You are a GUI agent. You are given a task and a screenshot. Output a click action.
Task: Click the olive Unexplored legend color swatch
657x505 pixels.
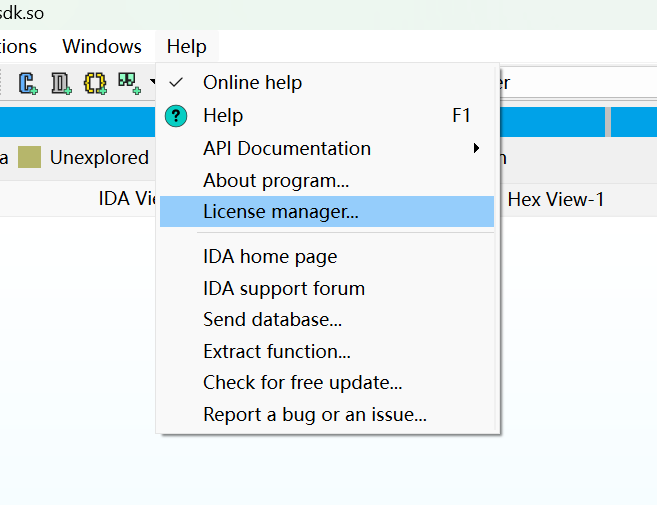[x=29, y=157]
